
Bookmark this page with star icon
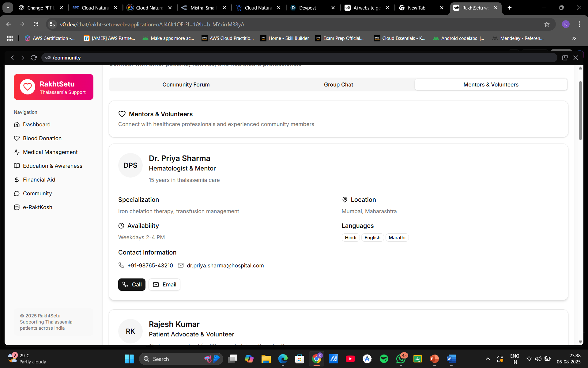click(547, 24)
